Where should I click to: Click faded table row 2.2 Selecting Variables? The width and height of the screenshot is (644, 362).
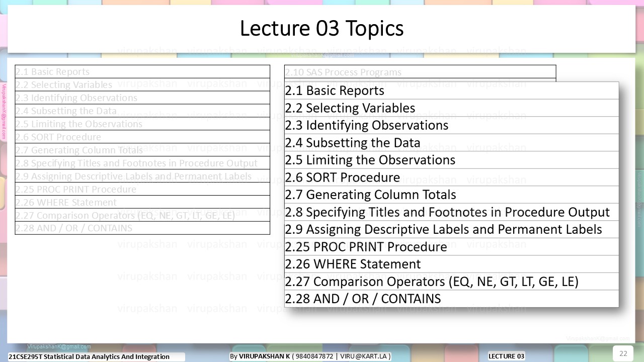click(x=142, y=84)
